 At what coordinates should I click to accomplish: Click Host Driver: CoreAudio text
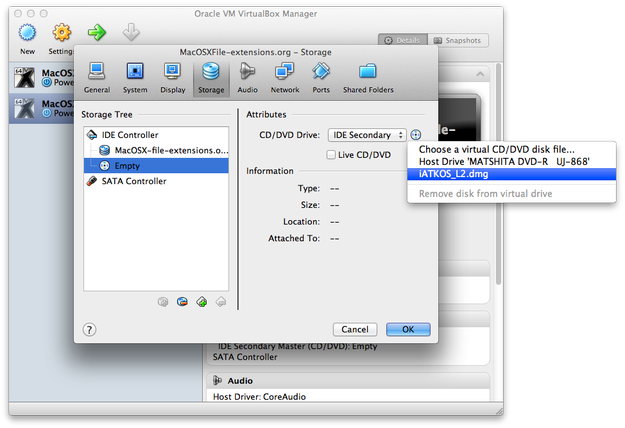[259, 397]
